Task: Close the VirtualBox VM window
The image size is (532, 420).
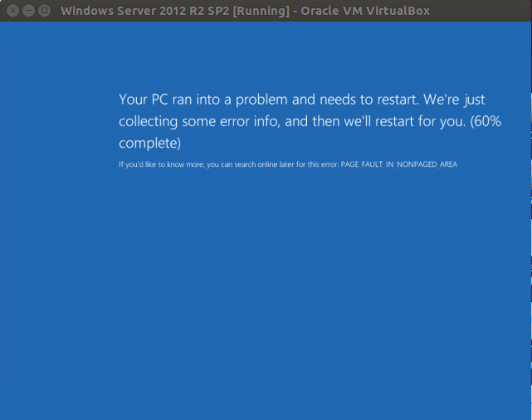Action: click(12, 11)
